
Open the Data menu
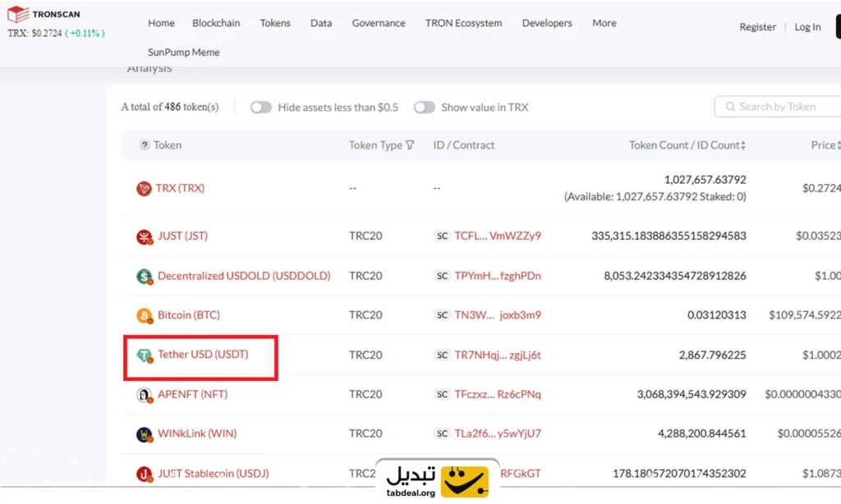[x=321, y=23]
